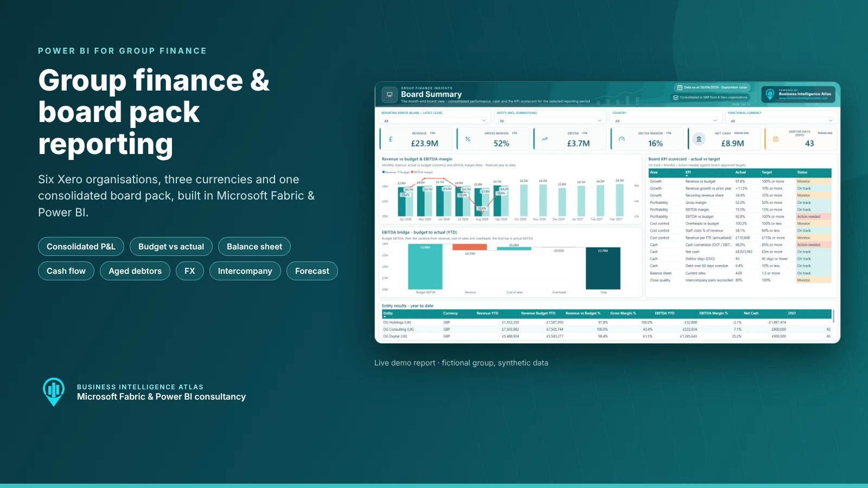Click the £23.9M revenue value
Screen dimensions: 868x488
(x=424, y=144)
